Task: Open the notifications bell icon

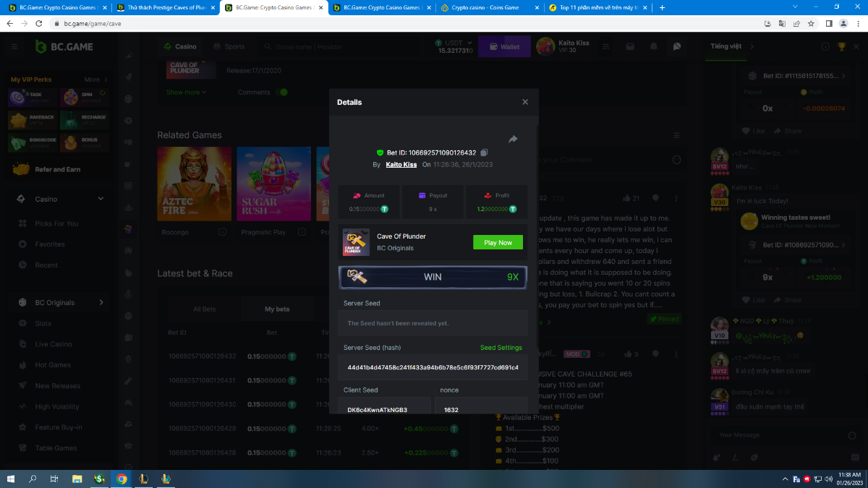Action: coord(654,47)
